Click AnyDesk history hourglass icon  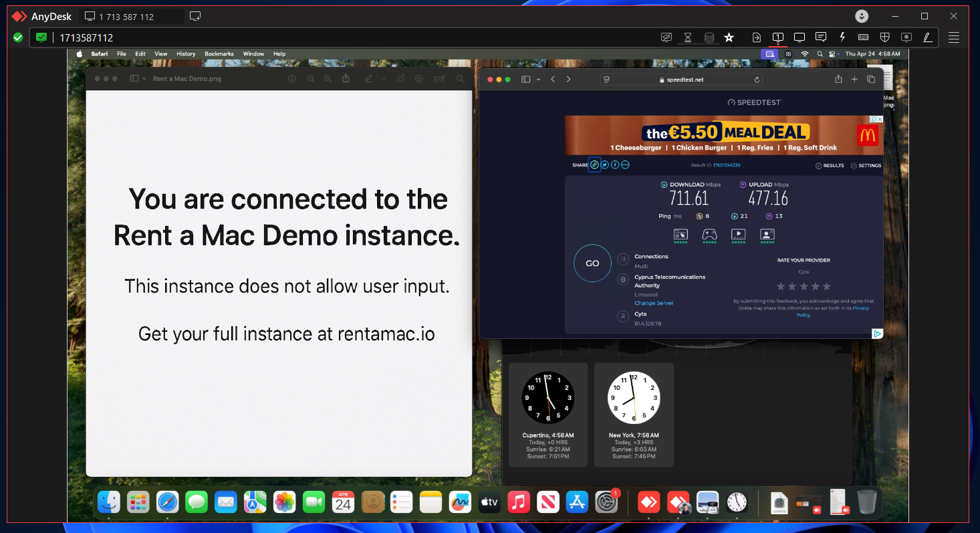coord(687,37)
